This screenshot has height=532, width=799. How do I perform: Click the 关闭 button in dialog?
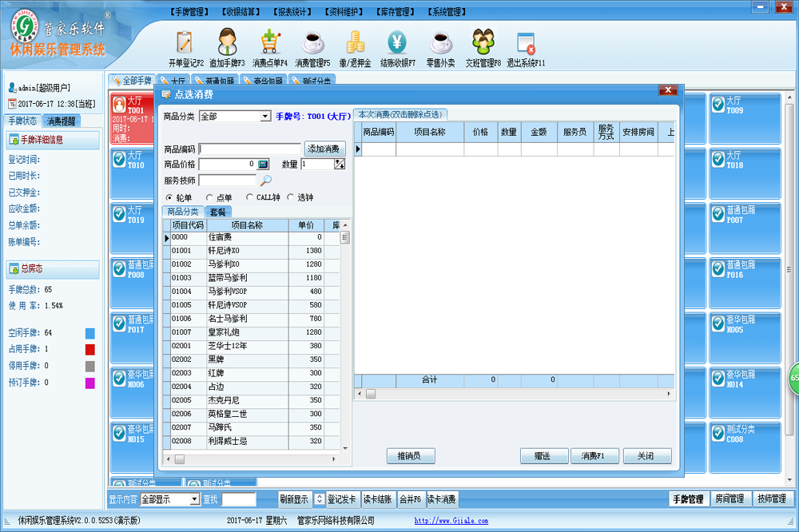tap(646, 455)
